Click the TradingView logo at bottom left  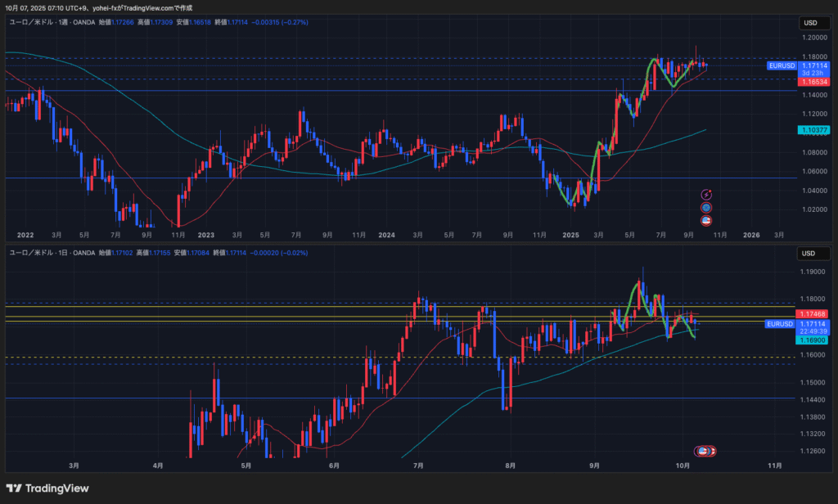tap(48, 488)
